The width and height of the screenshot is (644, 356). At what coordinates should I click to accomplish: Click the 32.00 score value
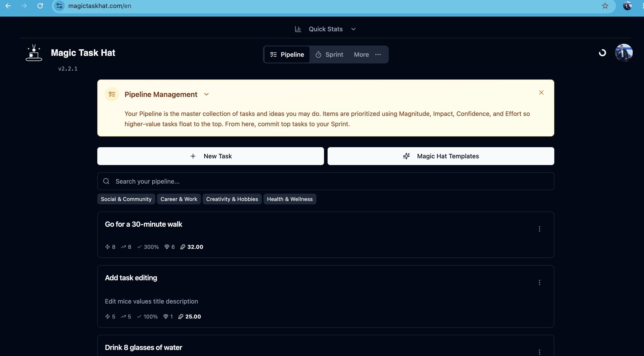coord(195,247)
